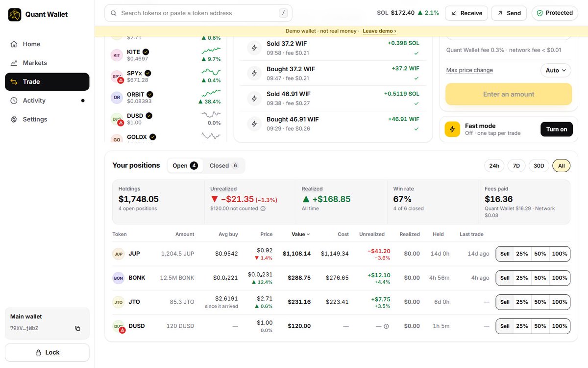
Task: Click the JTO token icon in positions
Action: tap(119, 302)
